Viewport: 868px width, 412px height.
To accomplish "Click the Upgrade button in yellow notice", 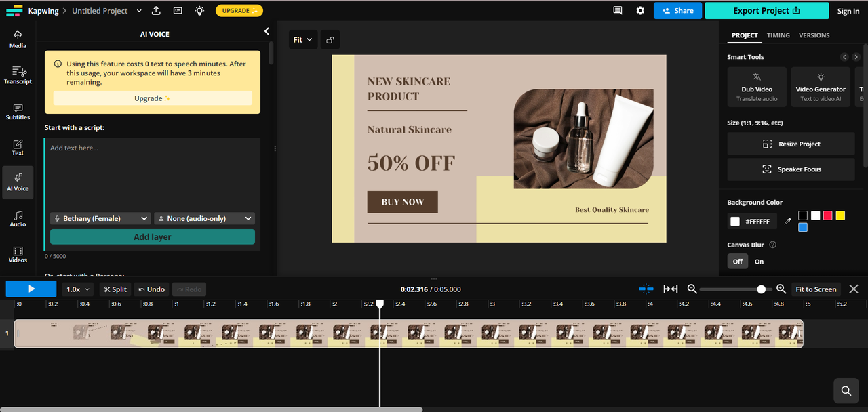I will pyautogui.click(x=153, y=98).
